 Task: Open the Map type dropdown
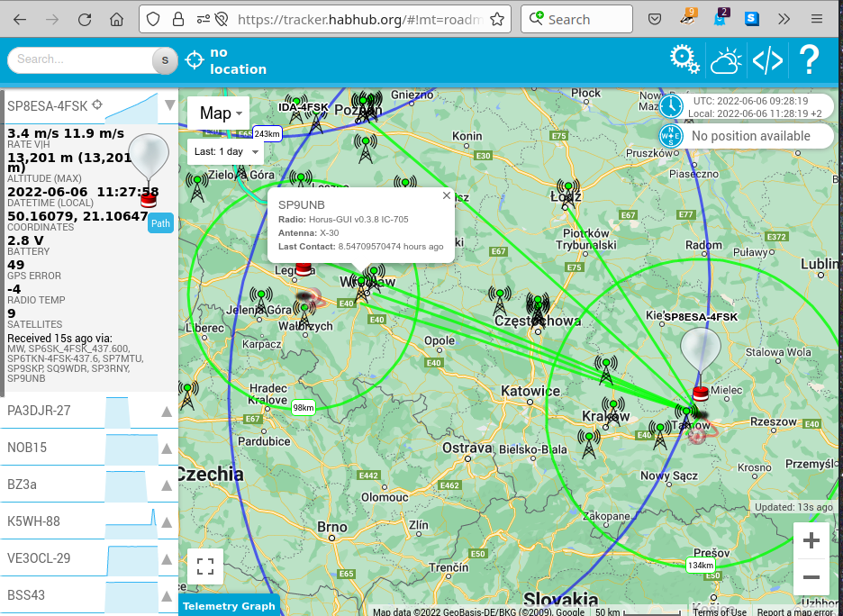pos(219,113)
